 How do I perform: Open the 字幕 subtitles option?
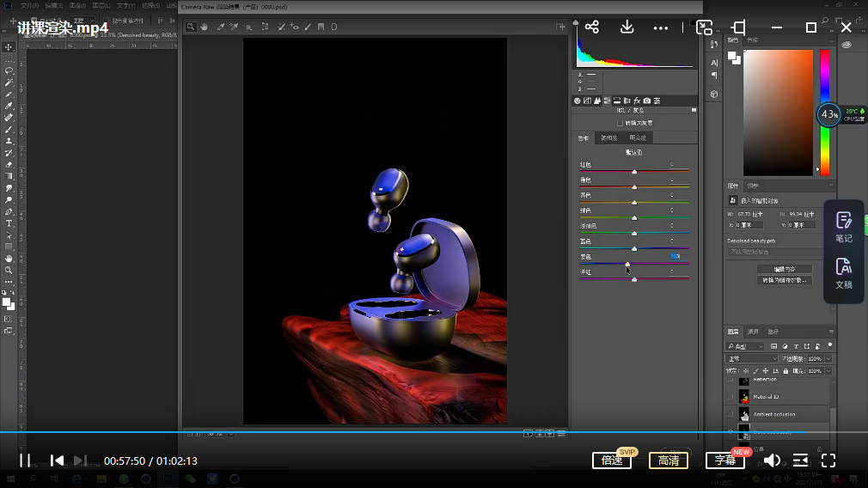(x=725, y=461)
